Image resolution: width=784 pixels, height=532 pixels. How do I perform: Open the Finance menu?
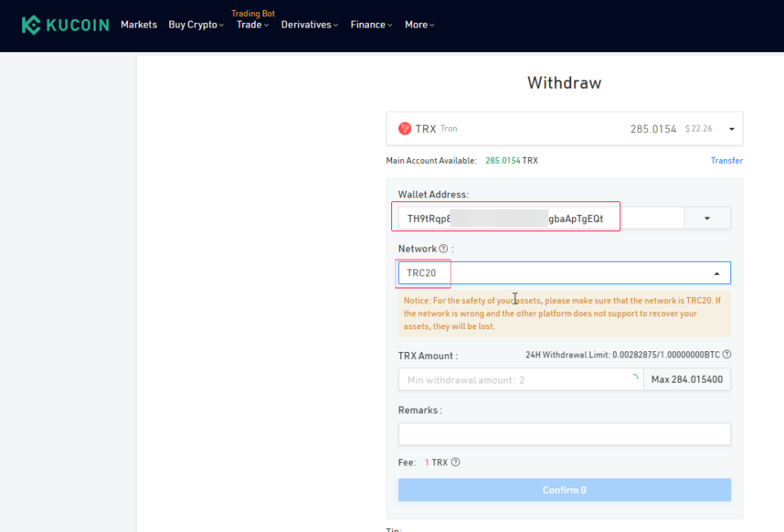[371, 24]
